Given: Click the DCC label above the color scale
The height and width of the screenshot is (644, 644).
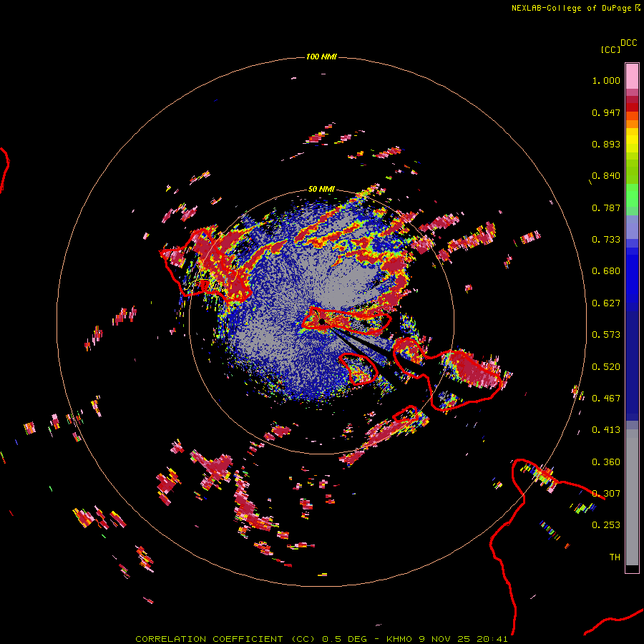Looking at the screenshot, I should click(x=628, y=43).
